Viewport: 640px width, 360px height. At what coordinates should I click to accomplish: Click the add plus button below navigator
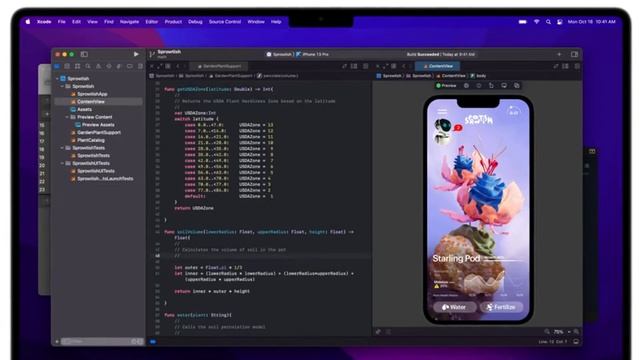point(57,342)
